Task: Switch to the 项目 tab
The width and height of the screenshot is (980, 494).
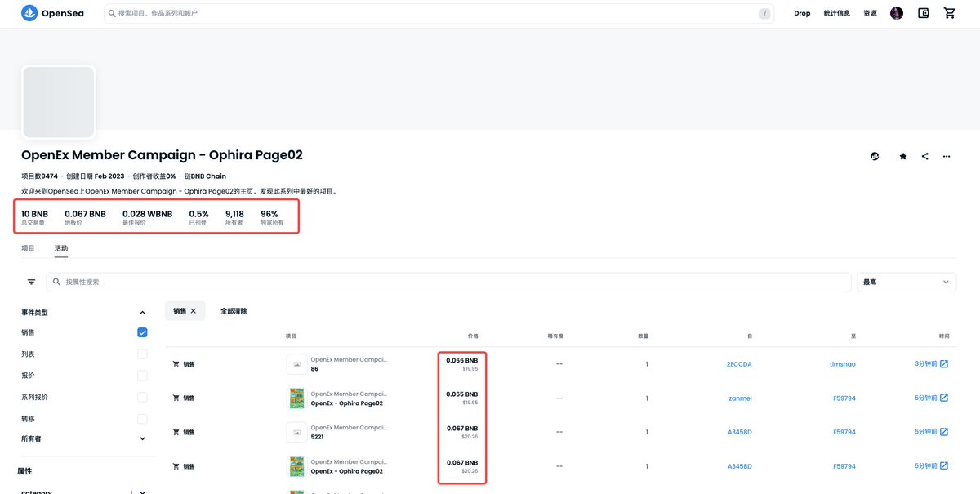Action: 28,248
